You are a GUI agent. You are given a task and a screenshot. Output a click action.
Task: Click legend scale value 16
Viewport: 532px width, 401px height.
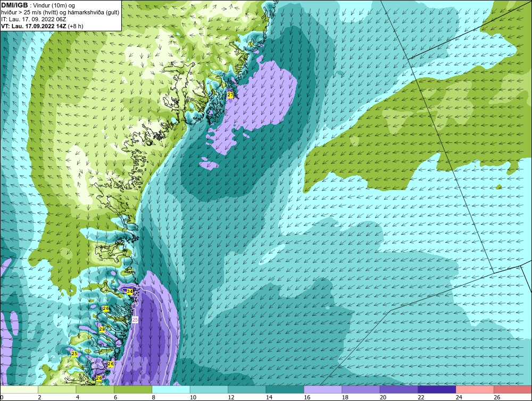[307, 397]
